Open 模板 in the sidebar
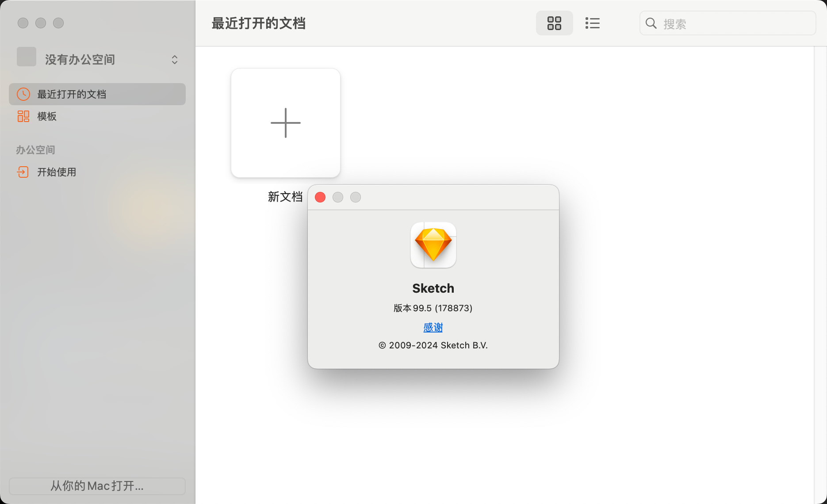The width and height of the screenshot is (827, 504). [97, 116]
